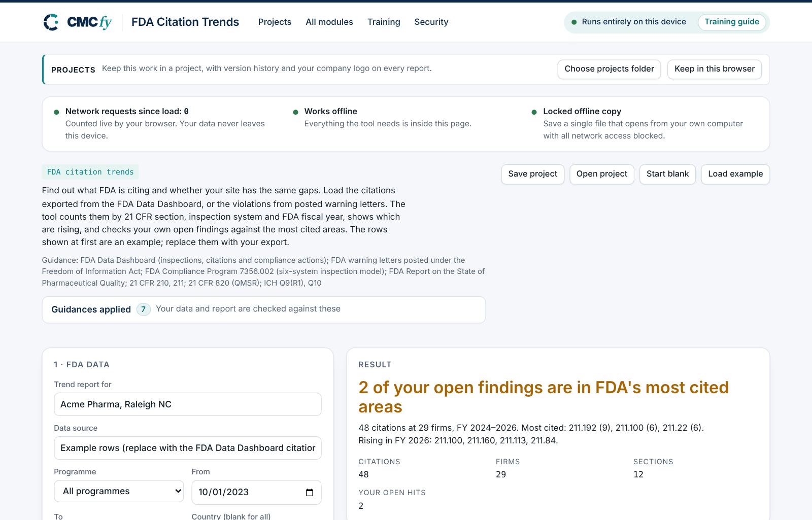Click the guidances count badge 7
Viewport: 812px width, 520px height.
(144, 309)
